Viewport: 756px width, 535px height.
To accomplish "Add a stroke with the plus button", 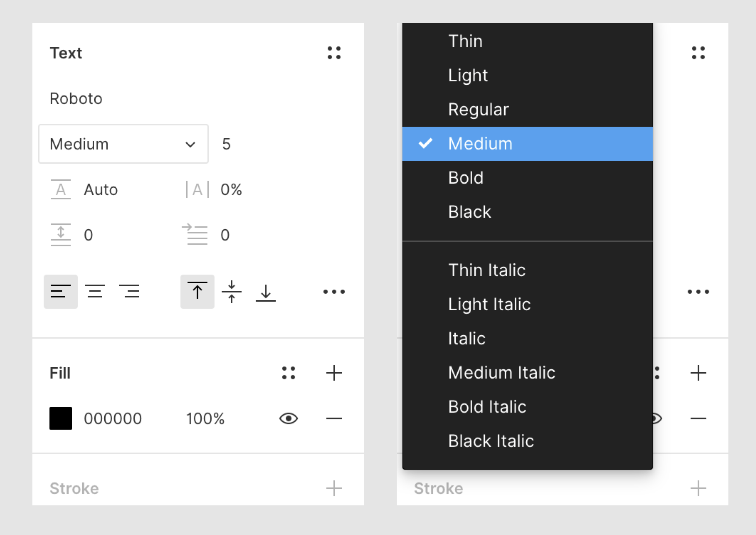I will [x=334, y=488].
